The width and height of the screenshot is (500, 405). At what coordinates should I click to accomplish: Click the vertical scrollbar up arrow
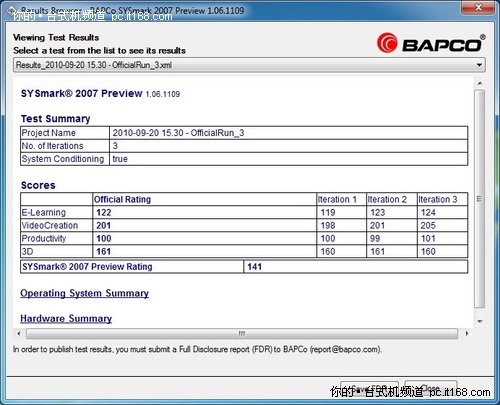(x=480, y=83)
